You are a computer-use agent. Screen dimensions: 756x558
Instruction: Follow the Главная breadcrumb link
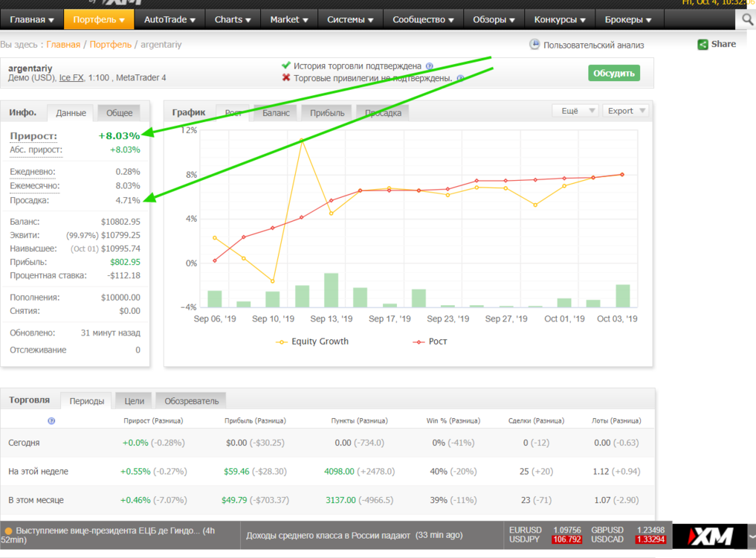point(63,45)
